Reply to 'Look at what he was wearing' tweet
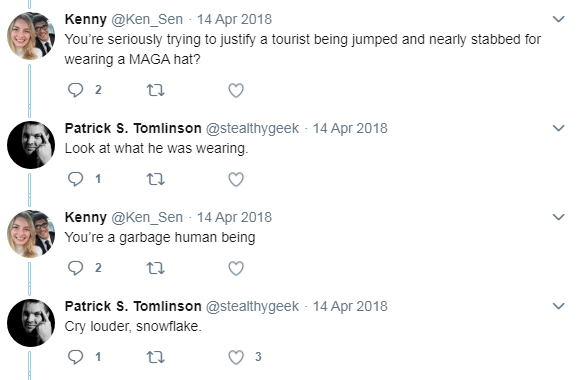 76,179
